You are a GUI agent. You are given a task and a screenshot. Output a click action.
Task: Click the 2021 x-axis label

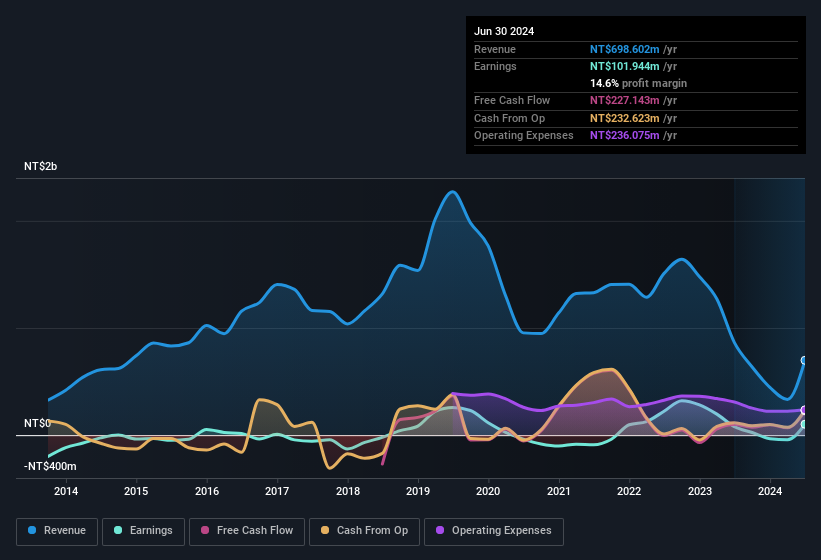point(559,491)
